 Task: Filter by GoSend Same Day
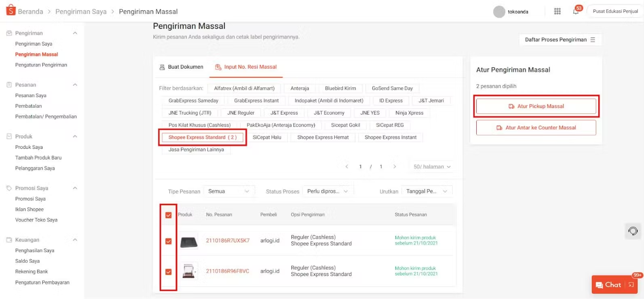click(392, 88)
